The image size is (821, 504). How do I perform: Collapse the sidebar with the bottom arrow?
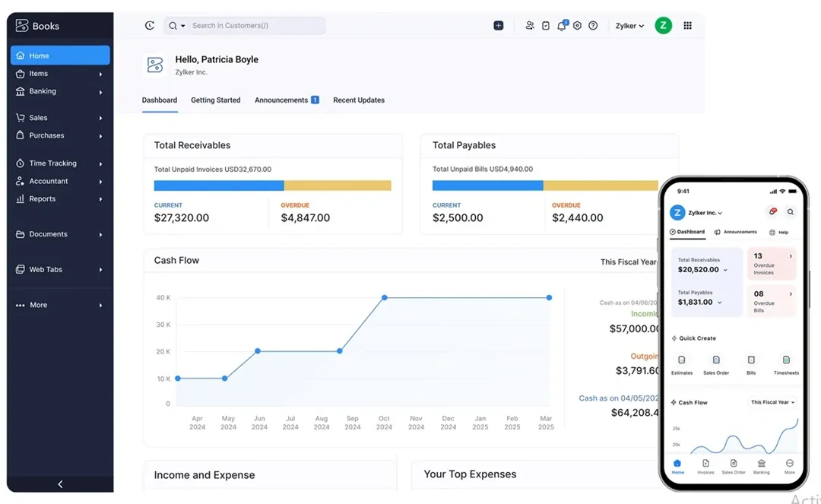60,484
